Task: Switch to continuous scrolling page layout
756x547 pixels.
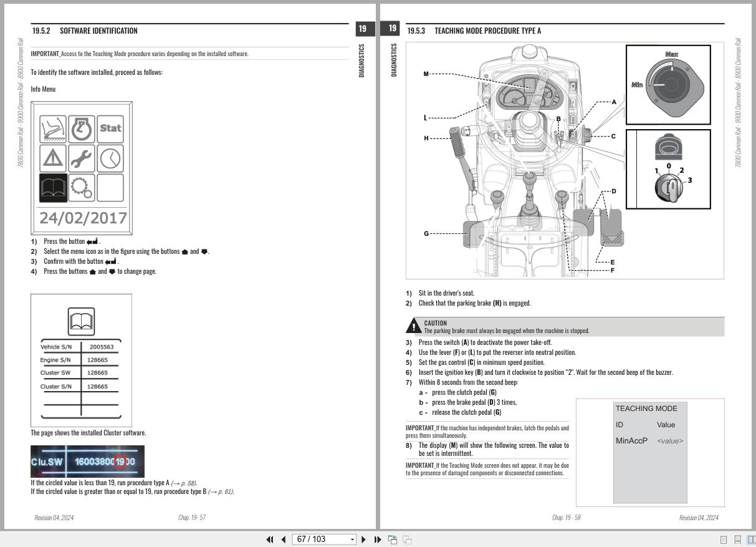Action: (x=738, y=540)
